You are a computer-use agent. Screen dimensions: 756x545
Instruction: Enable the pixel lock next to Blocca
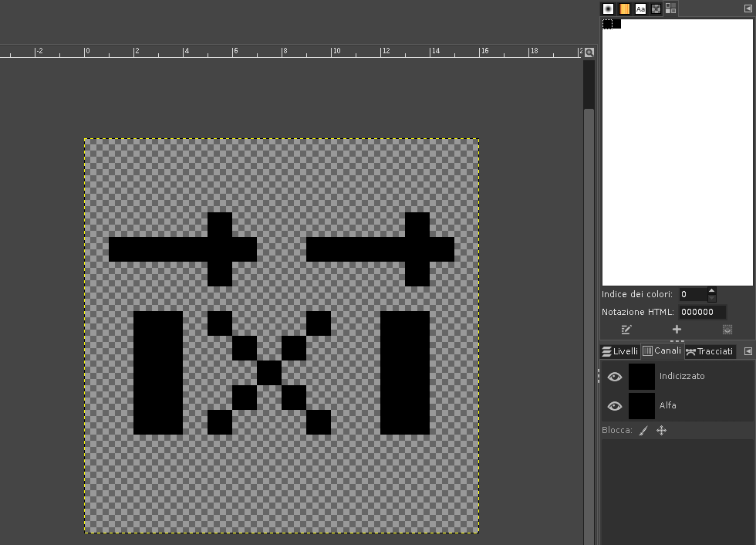[x=643, y=430]
